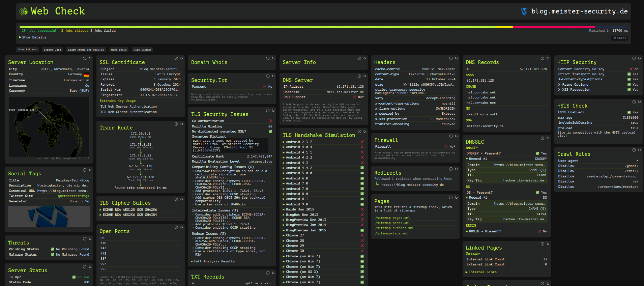Refresh the TLS Cipher Suites card
The height and width of the screenshot is (286, 644).
pyautogui.click(x=181, y=199)
